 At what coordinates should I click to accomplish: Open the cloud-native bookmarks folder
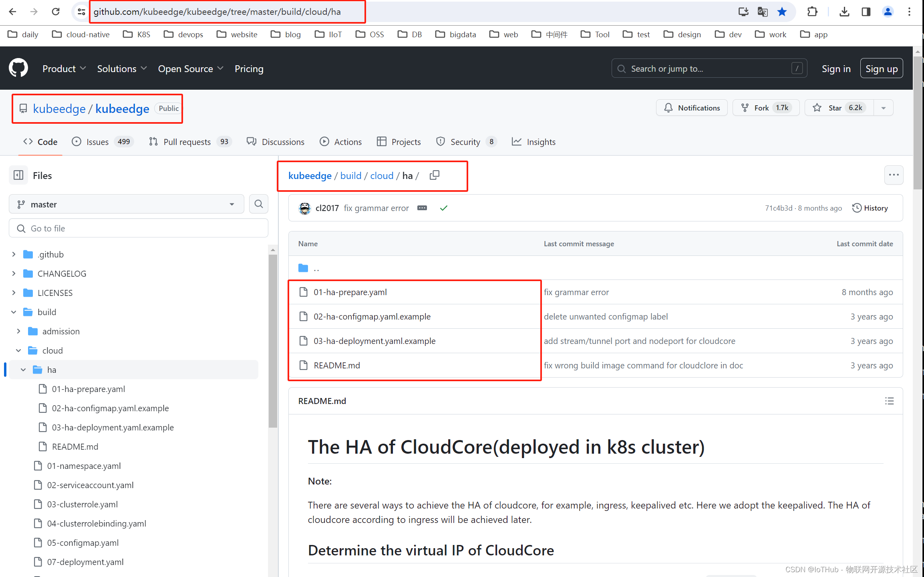[x=81, y=34]
